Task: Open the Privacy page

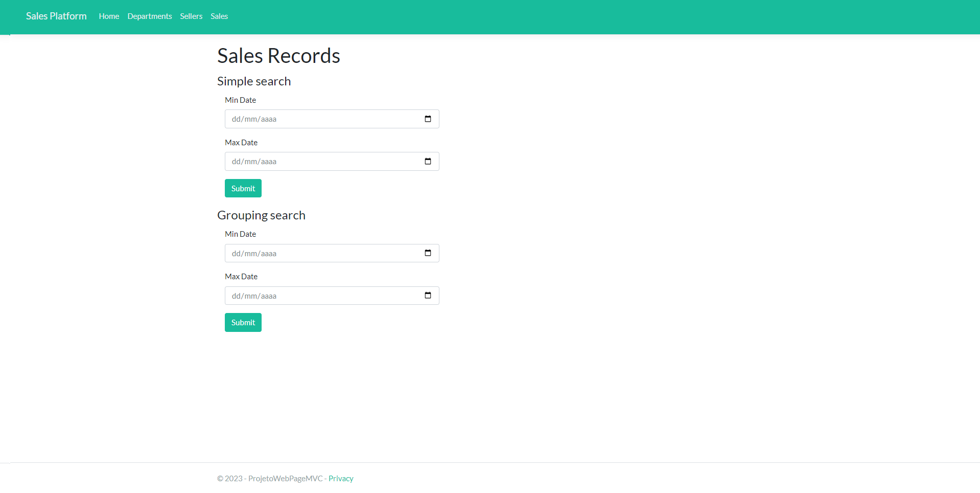Action: coord(340,478)
